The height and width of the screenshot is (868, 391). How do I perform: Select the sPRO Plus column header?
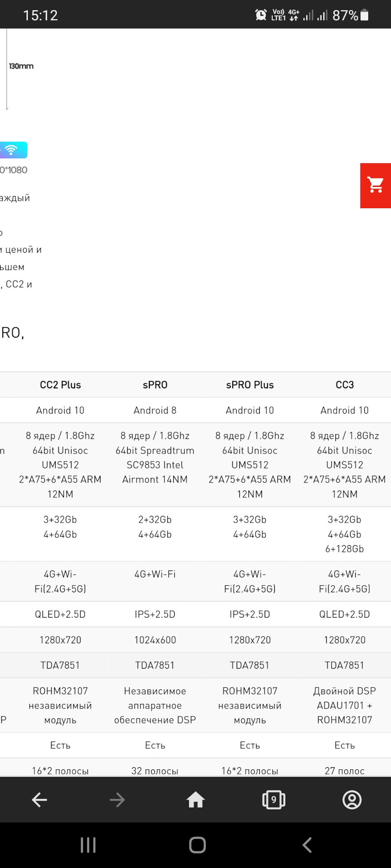250,385
